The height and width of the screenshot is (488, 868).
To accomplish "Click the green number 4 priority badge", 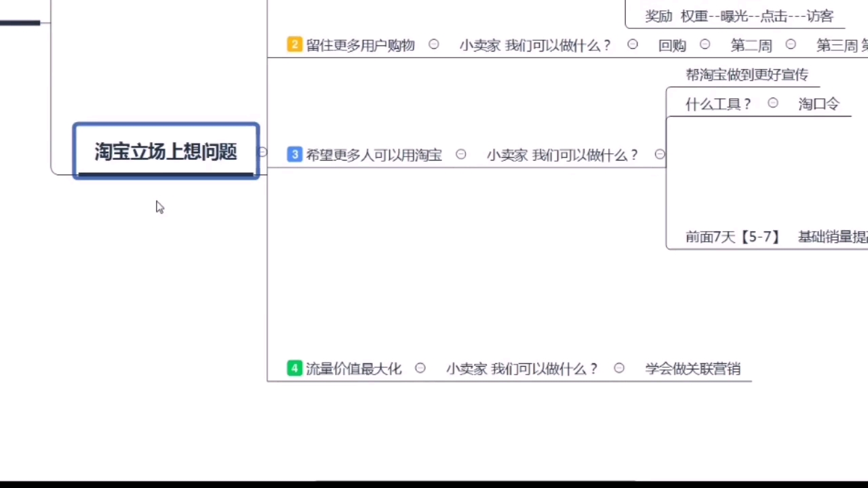I will (294, 368).
